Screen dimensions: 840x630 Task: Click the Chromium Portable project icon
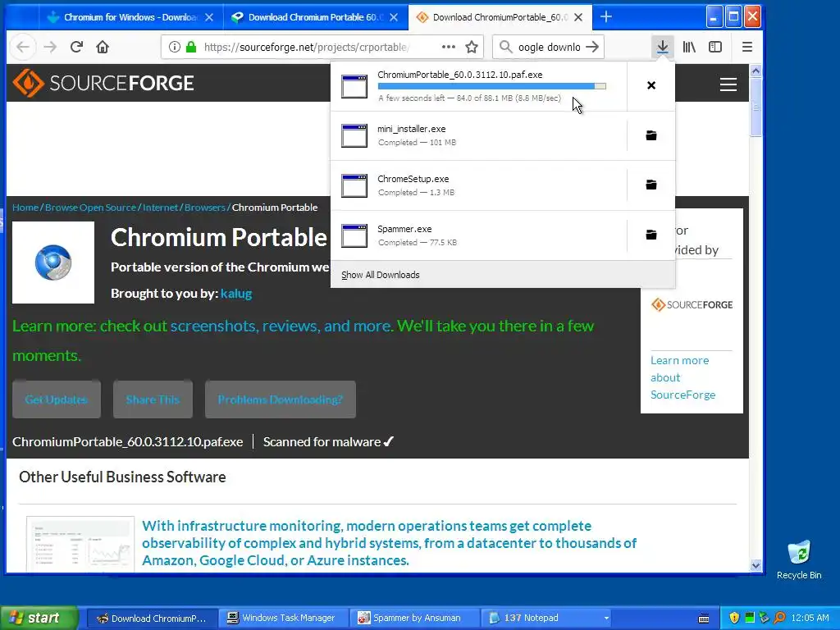[x=53, y=262]
